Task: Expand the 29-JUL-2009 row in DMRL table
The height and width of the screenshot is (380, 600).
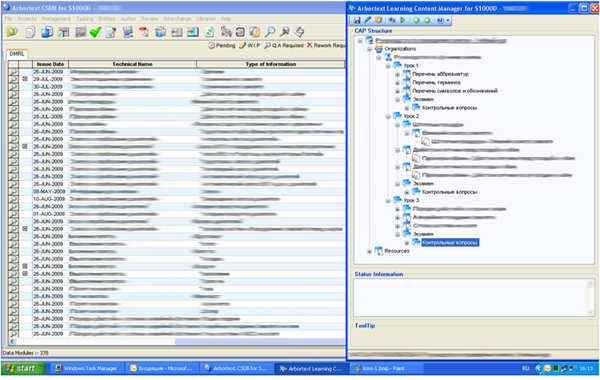Action: [x=25, y=79]
